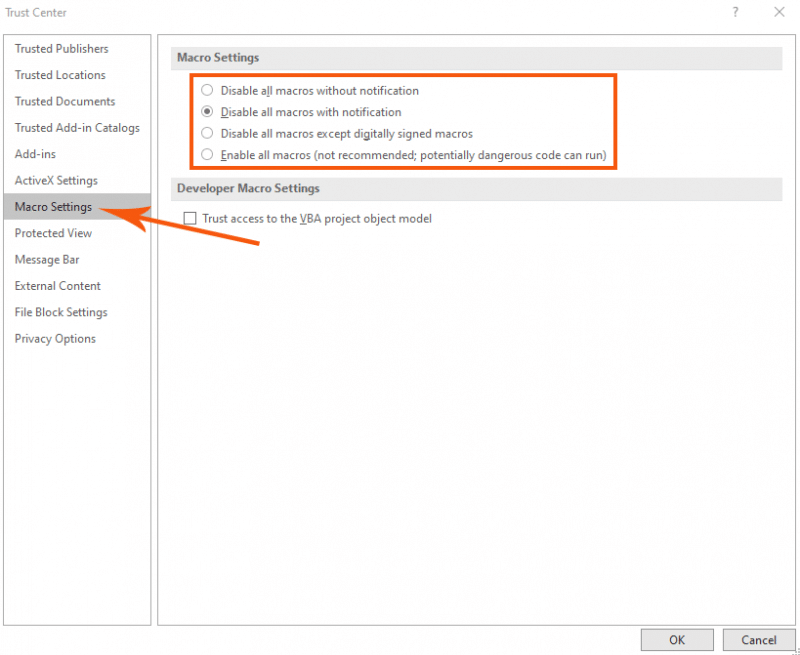Open Privacy Options section
The image size is (800, 655).
click(54, 338)
